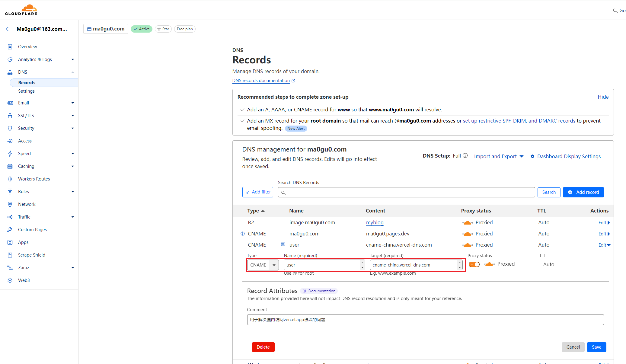This screenshot has height=364, width=626.
Task: Open the Overview page icon
Action: pos(10,47)
